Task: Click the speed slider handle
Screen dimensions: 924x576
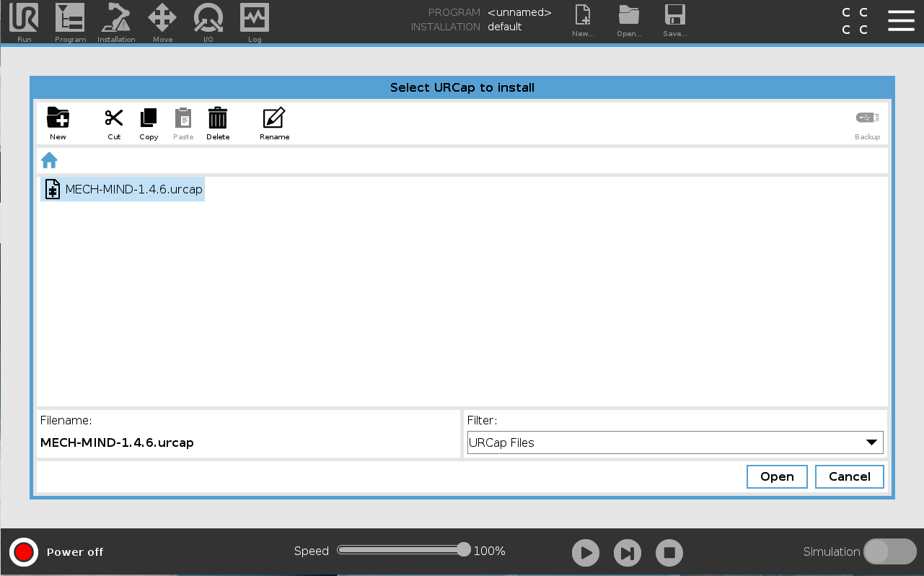Action: pos(464,550)
